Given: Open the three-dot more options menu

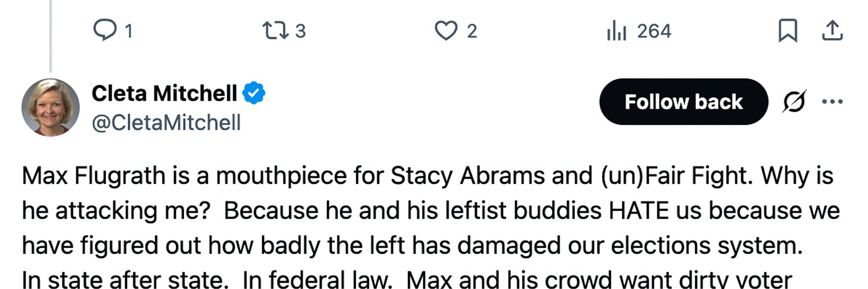Looking at the screenshot, I should pyautogui.click(x=832, y=102).
